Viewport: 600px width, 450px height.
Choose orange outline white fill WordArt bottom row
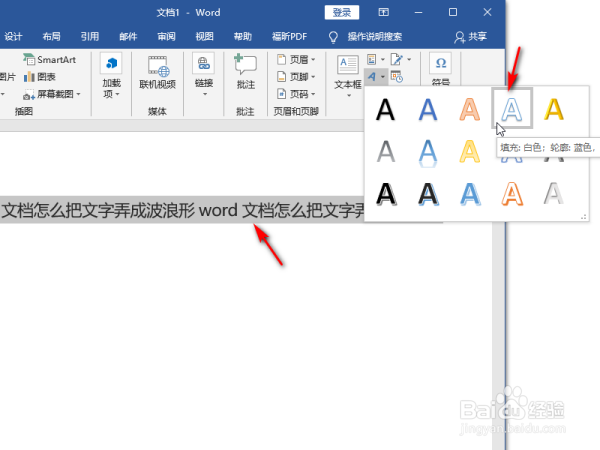click(x=512, y=194)
